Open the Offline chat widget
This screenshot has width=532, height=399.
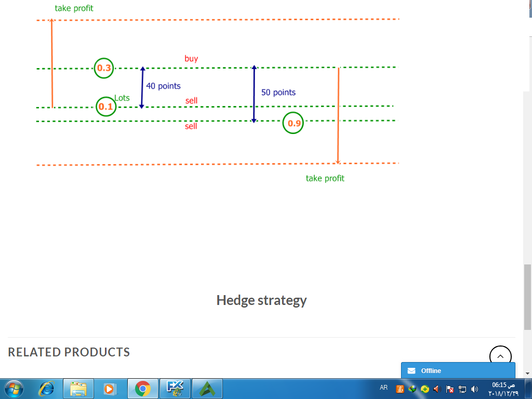(458, 370)
